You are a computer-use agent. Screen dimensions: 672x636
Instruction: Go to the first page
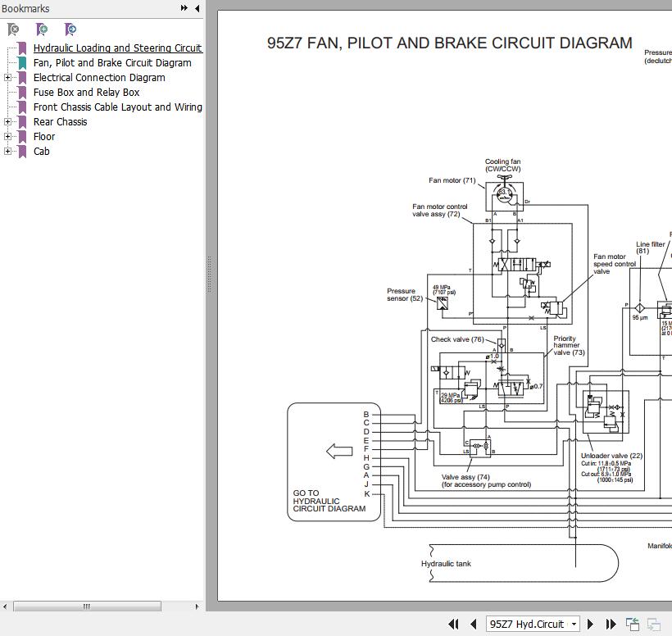coord(453,624)
